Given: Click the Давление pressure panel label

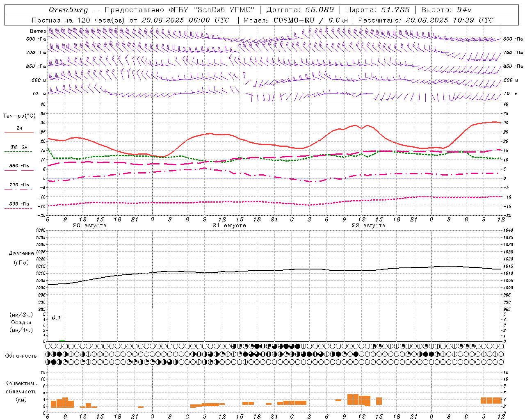Looking at the screenshot, I should tap(21, 253).
